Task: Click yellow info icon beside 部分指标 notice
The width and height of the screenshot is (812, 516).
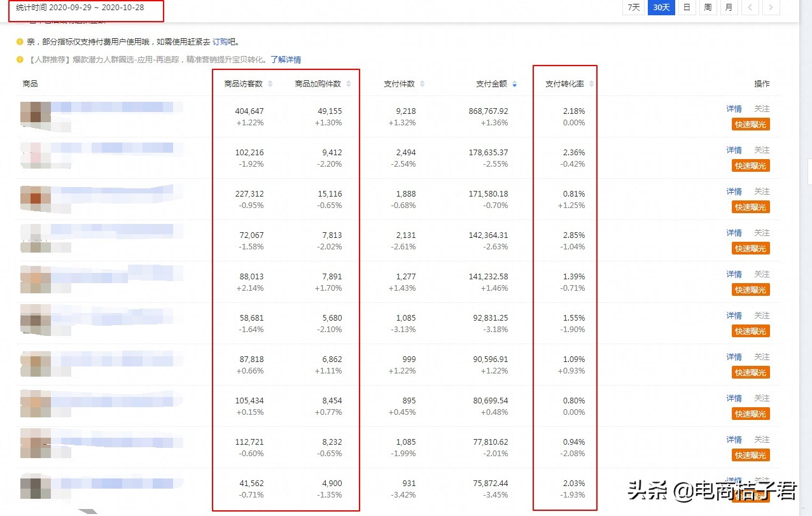Action: (x=20, y=42)
